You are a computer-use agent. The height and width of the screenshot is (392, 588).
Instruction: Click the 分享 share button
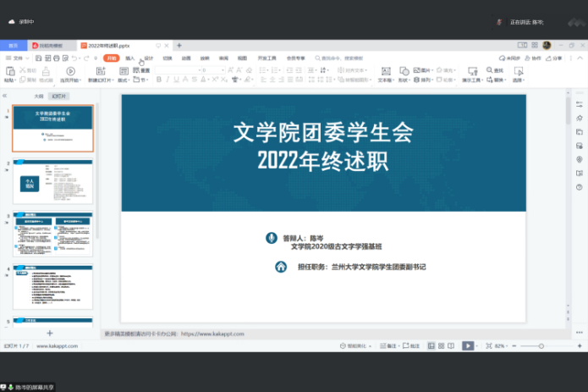click(x=554, y=58)
